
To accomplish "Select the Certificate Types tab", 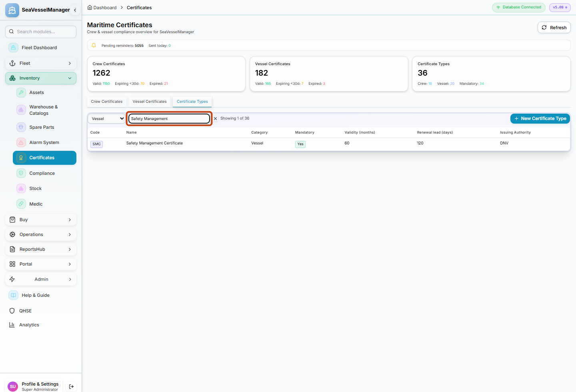I will coord(192,102).
